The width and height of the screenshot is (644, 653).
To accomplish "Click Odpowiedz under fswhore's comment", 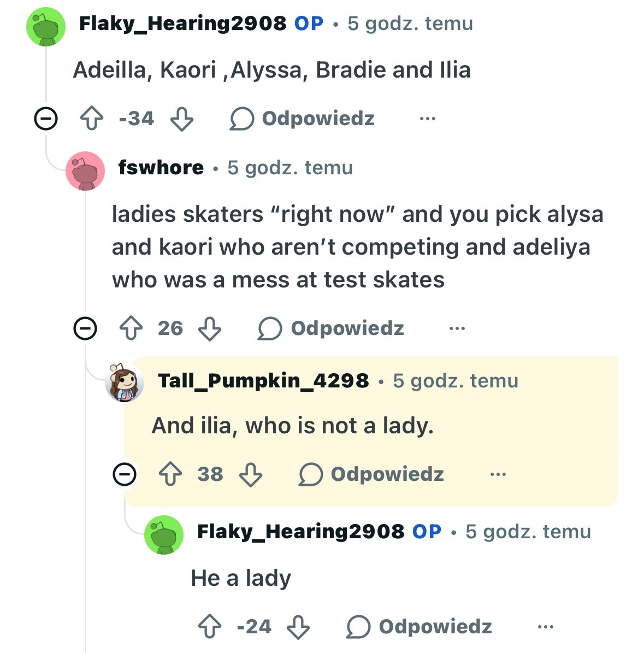I will (331, 328).
